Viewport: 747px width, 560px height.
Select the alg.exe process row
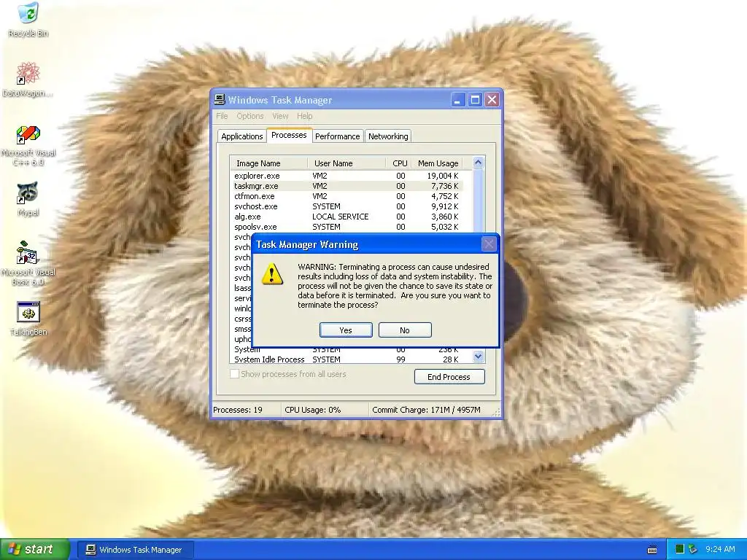point(347,217)
